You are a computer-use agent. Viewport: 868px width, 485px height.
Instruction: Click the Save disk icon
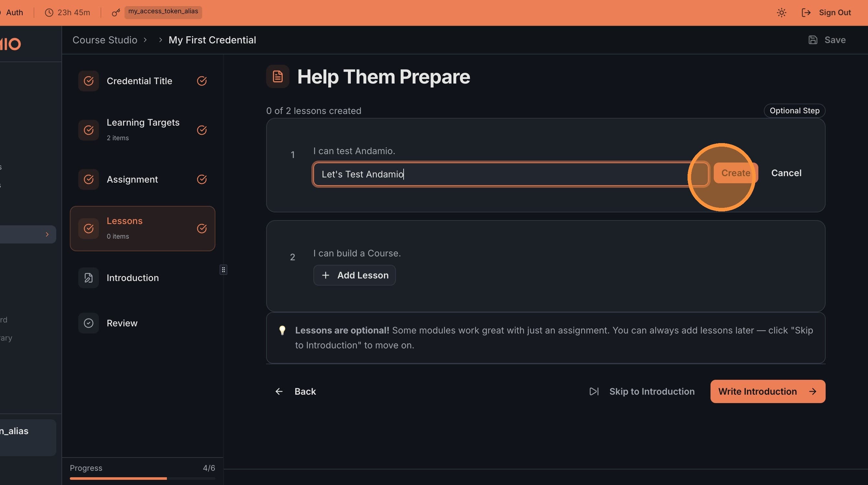[x=813, y=40]
